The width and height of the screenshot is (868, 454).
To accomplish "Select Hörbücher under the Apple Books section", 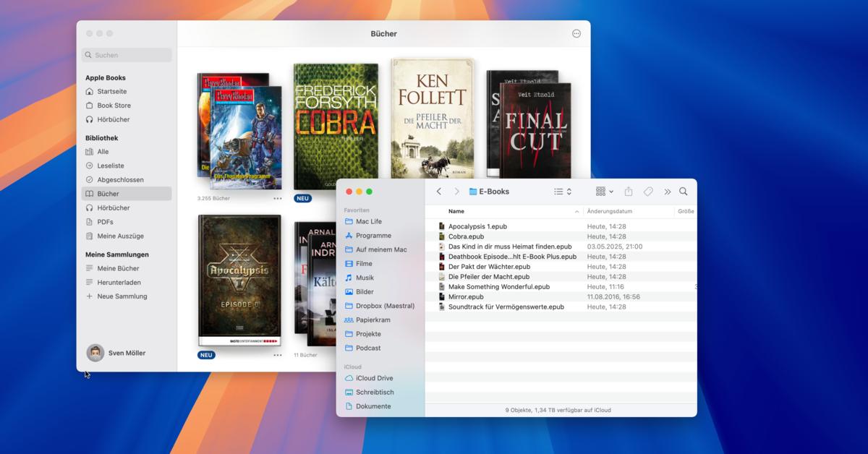I will tap(114, 119).
